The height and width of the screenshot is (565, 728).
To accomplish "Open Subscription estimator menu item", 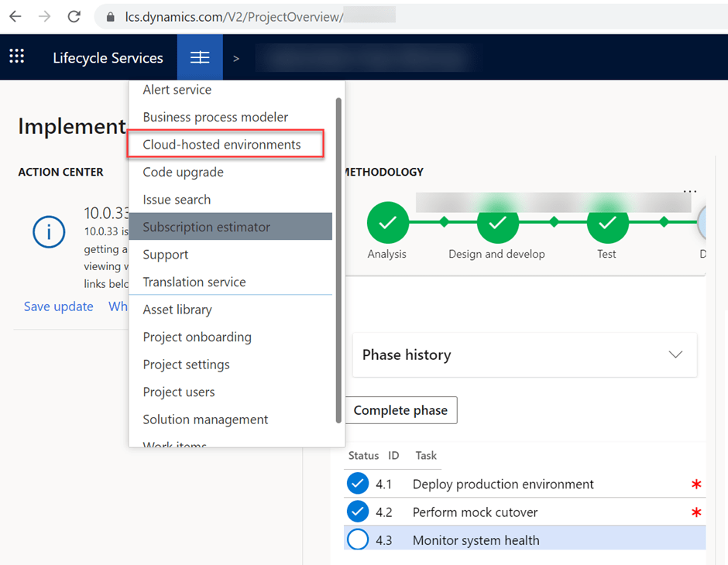I will pos(207,227).
